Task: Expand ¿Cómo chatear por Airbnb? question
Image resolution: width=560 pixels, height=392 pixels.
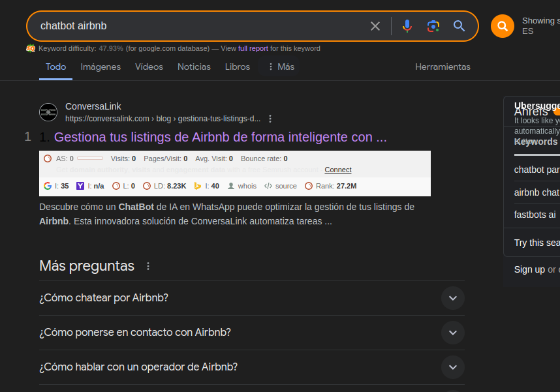Action: pos(252,298)
